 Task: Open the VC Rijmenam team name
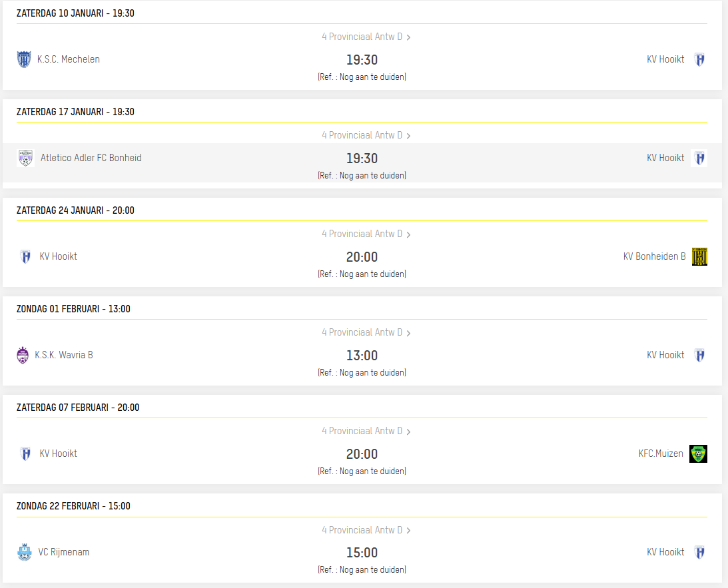[64, 552]
